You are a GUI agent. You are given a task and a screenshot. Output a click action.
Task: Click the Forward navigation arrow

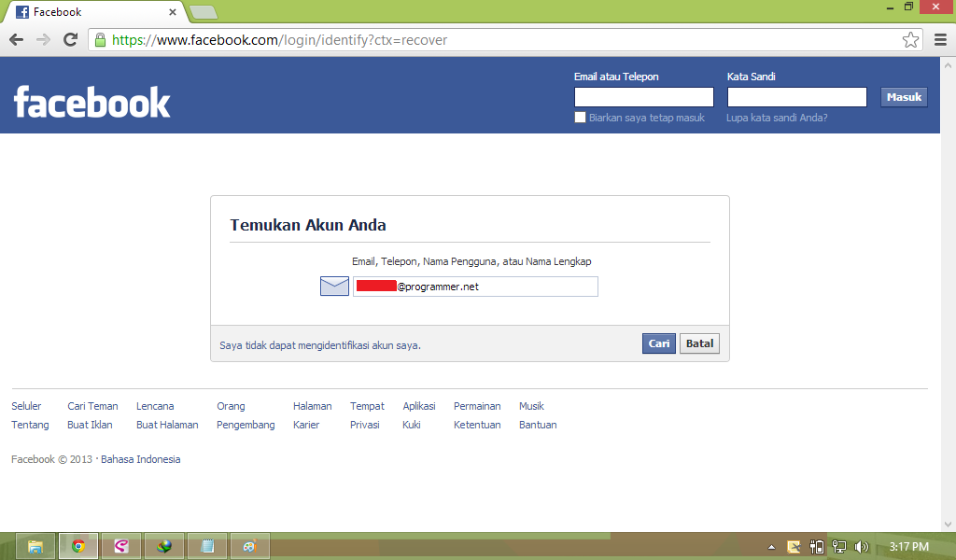(42, 40)
